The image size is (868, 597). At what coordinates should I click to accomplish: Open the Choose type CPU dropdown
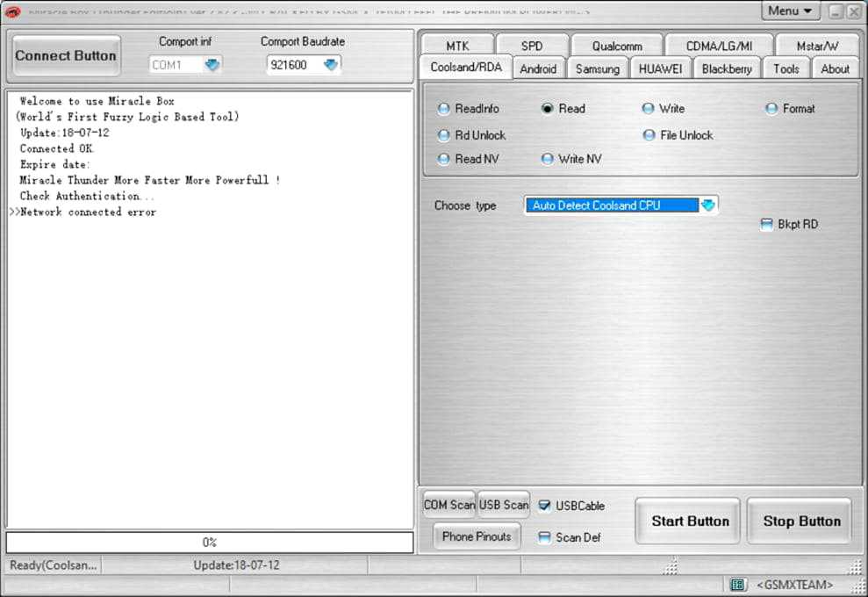[708, 205]
